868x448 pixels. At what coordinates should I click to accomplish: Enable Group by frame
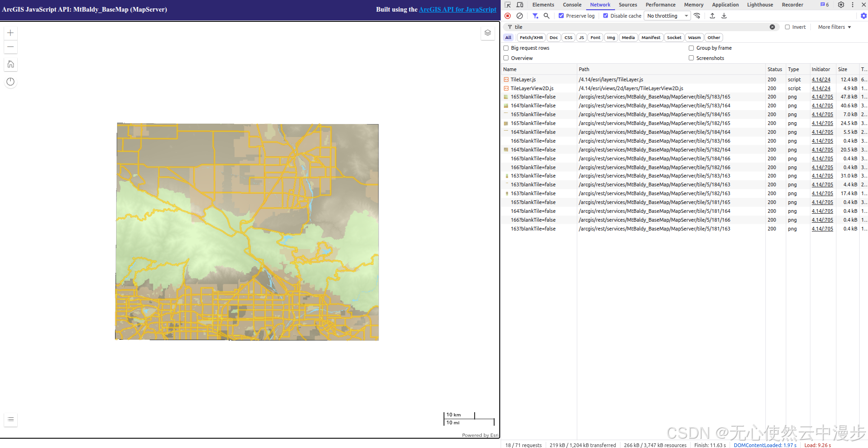pyautogui.click(x=691, y=48)
